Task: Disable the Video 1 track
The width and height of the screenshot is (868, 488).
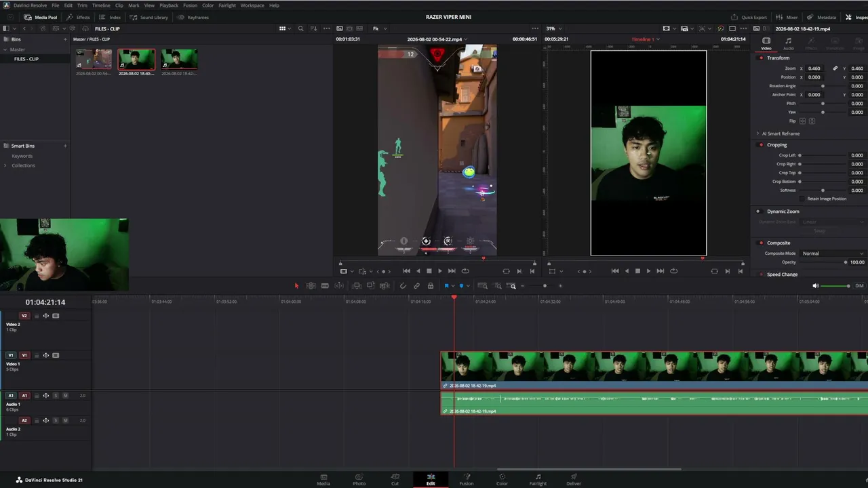Action: pos(56,355)
